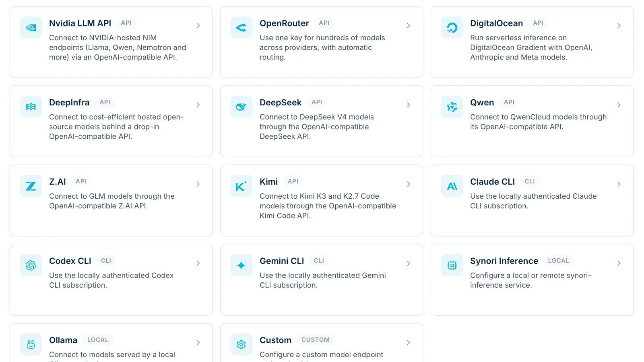Click the Ollama logo icon

(x=31, y=344)
